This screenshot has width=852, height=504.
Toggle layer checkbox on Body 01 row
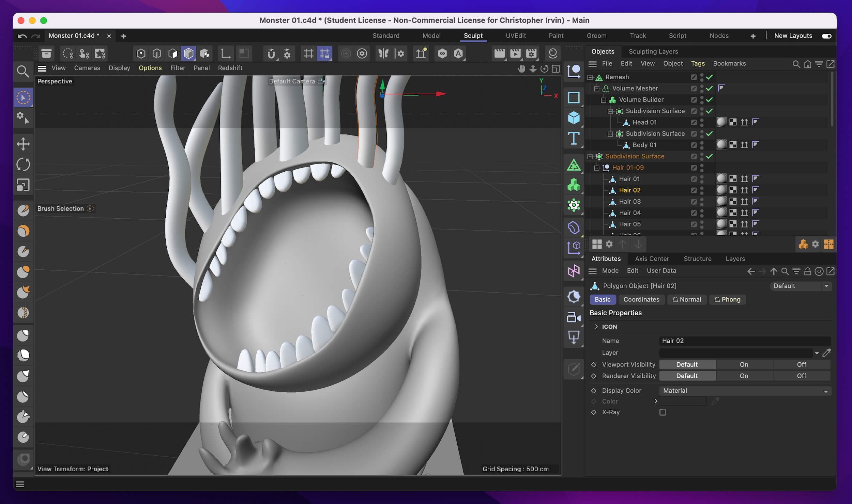[694, 145]
